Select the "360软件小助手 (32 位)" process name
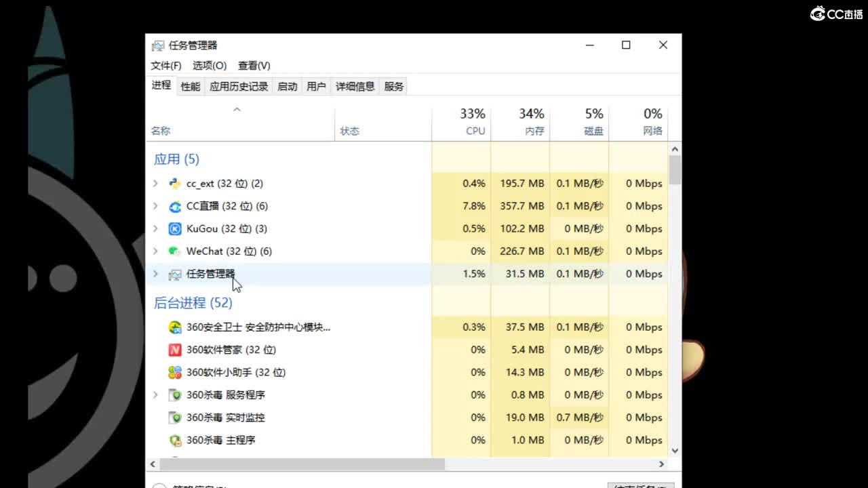The width and height of the screenshot is (868, 488). pos(236,372)
